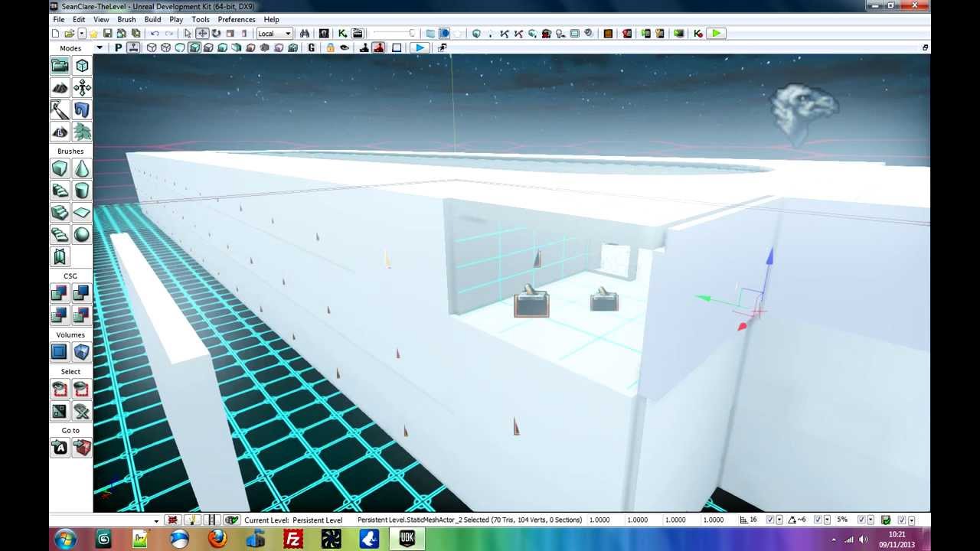The height and width of the screenshot is (551, 980).
Task: Go to actor with A icon
Action: tap(60, 448)
